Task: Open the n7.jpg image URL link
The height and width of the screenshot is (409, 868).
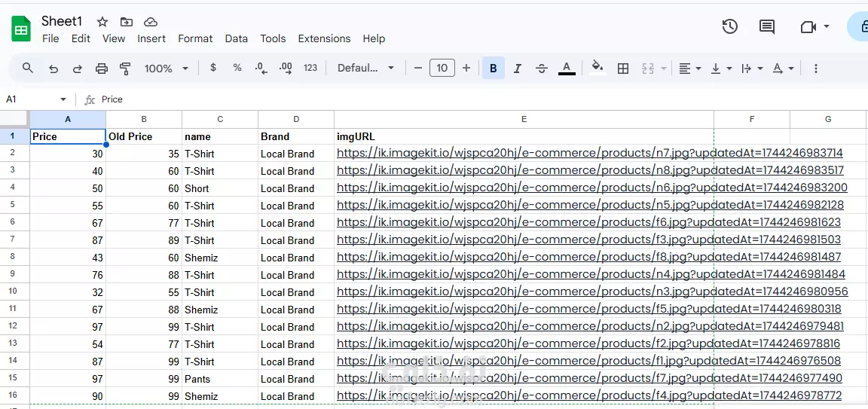Action: pos(589,154)
